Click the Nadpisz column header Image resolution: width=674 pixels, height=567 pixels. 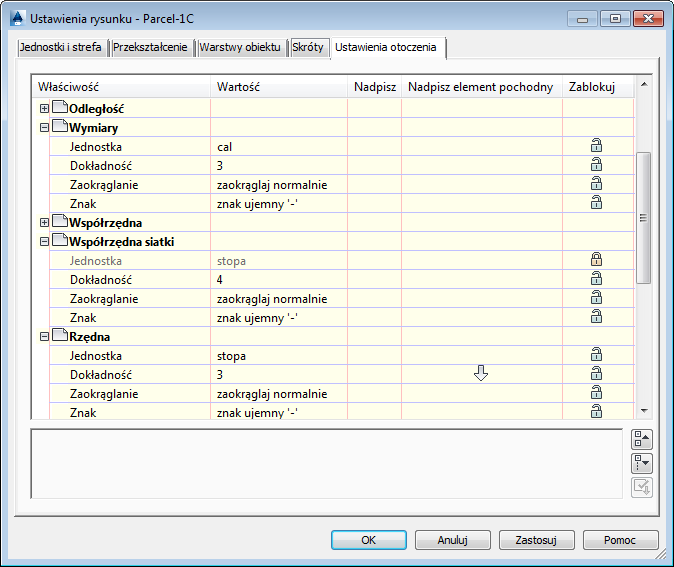click(x=374, y=87)
